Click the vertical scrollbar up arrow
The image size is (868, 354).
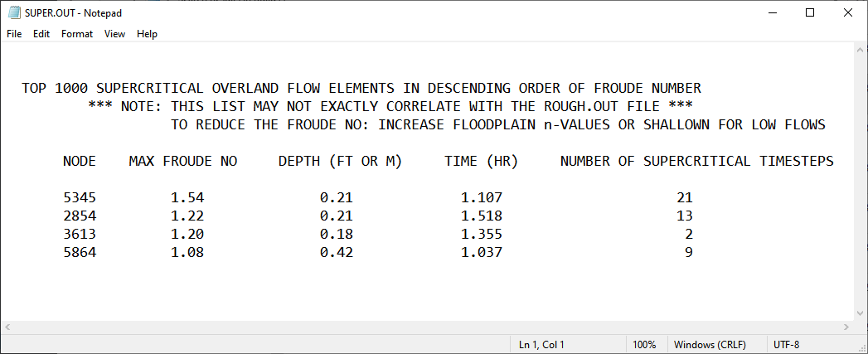861,50
